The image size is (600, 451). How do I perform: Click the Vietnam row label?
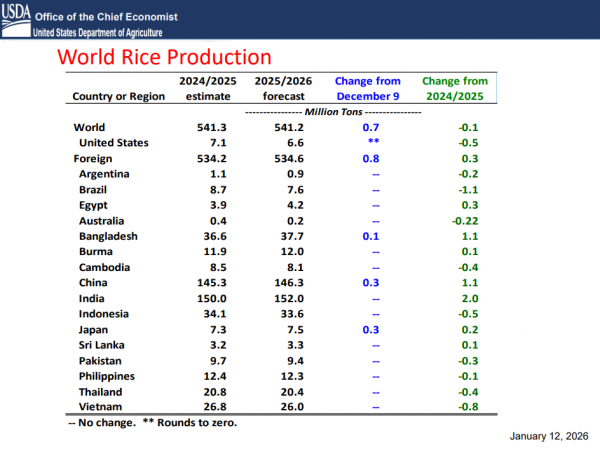[102, 407]
